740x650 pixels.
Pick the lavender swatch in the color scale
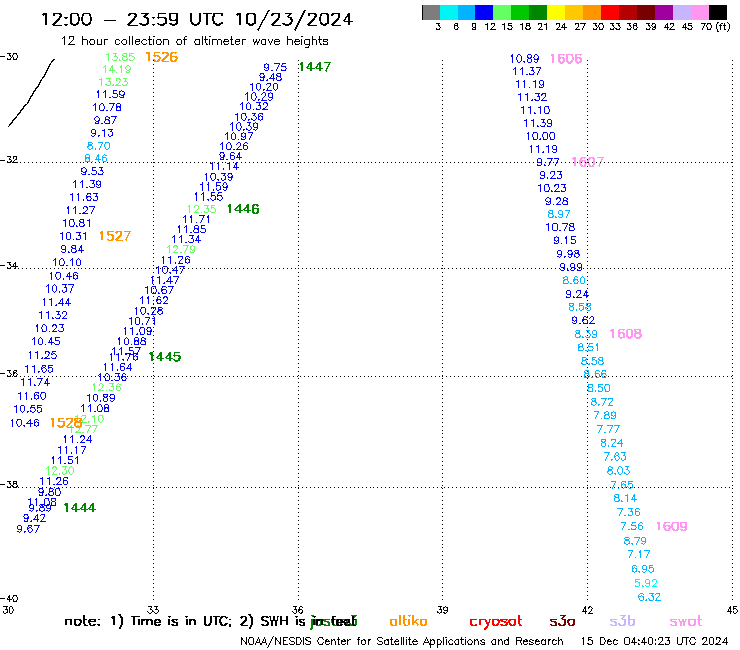(x=682, y=12)
